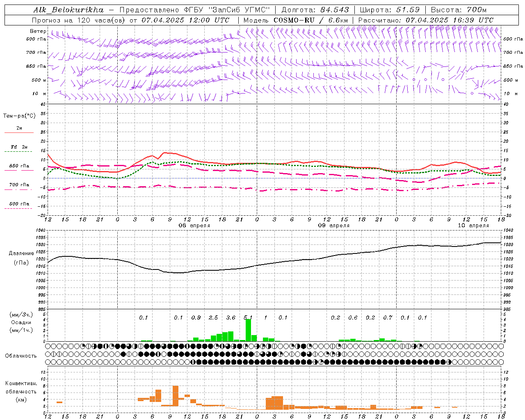Click the Ветер wind panel label
Image resolution: width=525 pixels, height=420 pixels.
[38, 31]
